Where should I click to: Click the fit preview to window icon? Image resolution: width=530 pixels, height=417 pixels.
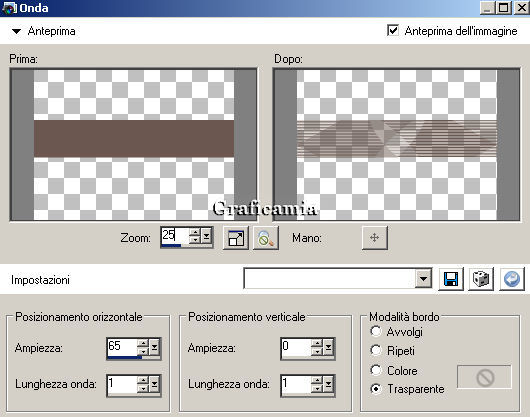236,238
